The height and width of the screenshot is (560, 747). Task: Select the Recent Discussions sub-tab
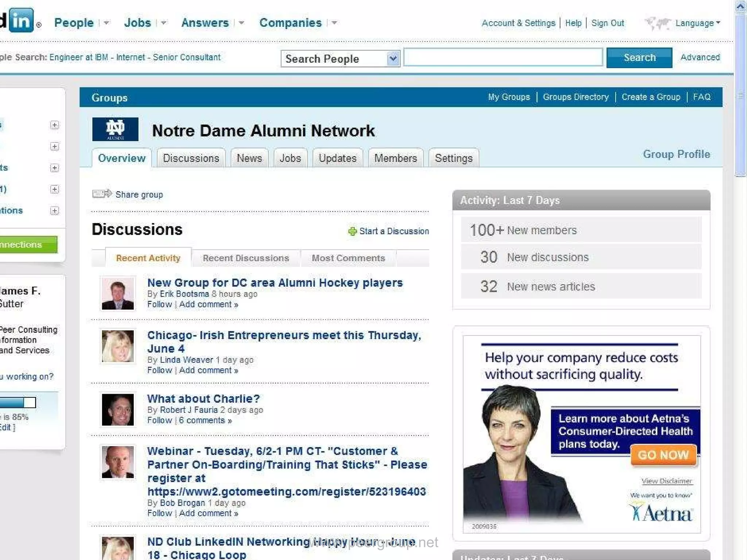pyautogui.click(x=246, y=258)
